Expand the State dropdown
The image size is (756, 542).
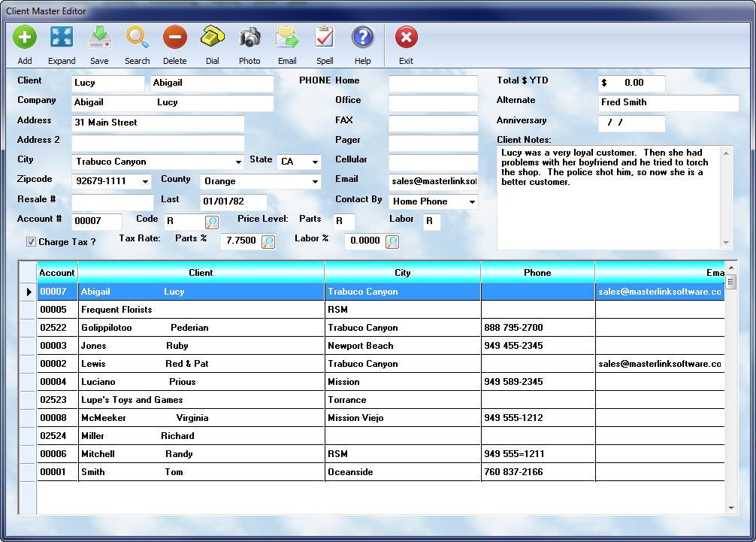click(315, 162)
